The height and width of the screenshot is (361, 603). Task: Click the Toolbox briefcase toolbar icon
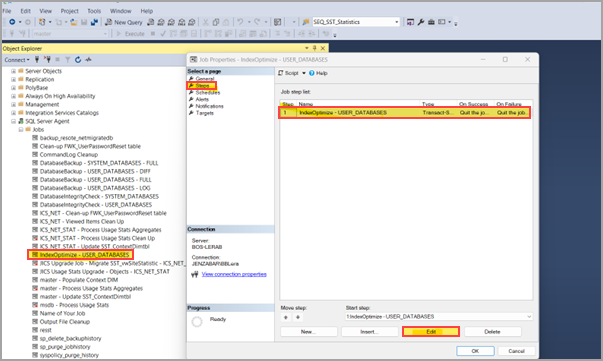tap(431, 22)
